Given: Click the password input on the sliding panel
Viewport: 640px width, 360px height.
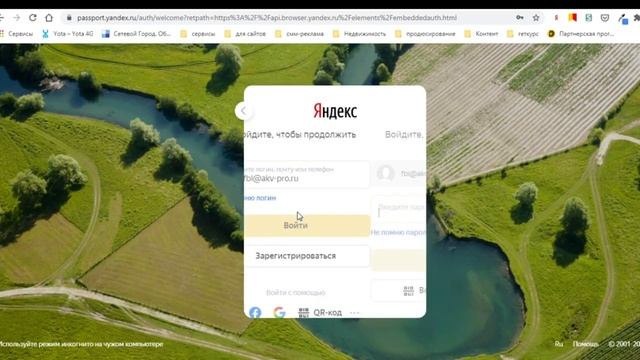Looking at the screenshot, I should (x=399, y=209).
